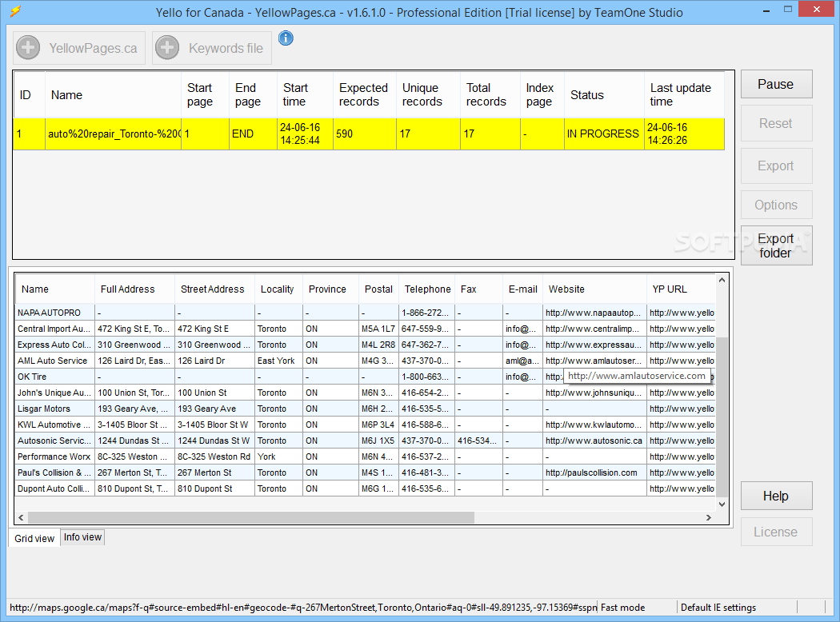Click the Locality column header
The image size is (840, 622).
[278, 289]
